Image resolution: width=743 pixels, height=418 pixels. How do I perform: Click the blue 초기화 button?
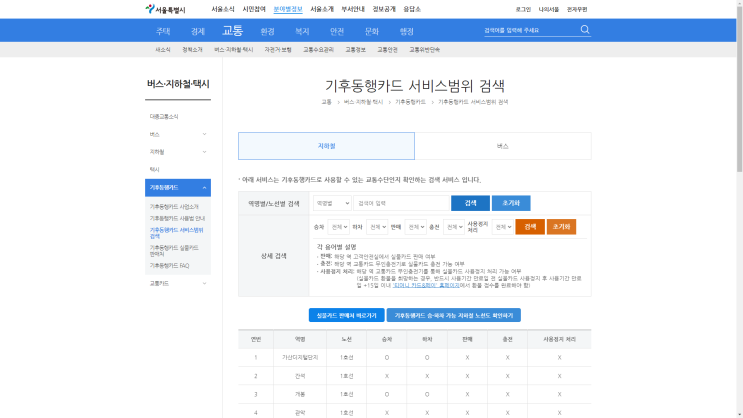511,203
